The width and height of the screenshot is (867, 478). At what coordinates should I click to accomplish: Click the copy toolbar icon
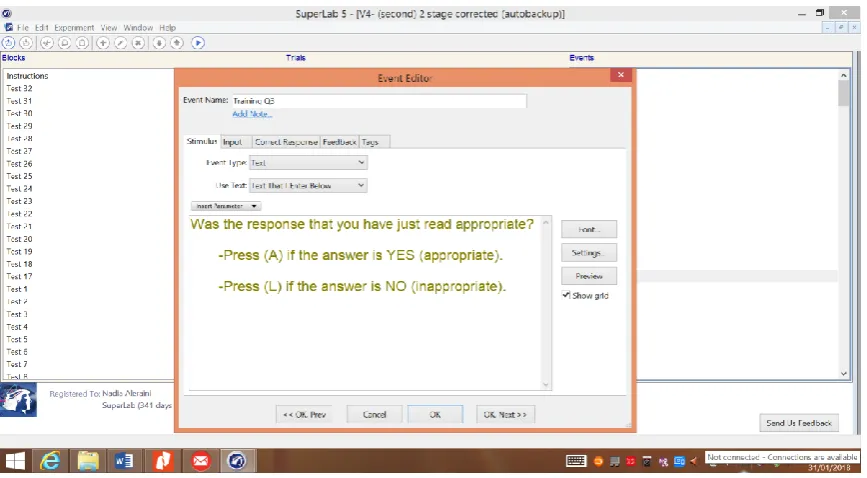point(64,43)
